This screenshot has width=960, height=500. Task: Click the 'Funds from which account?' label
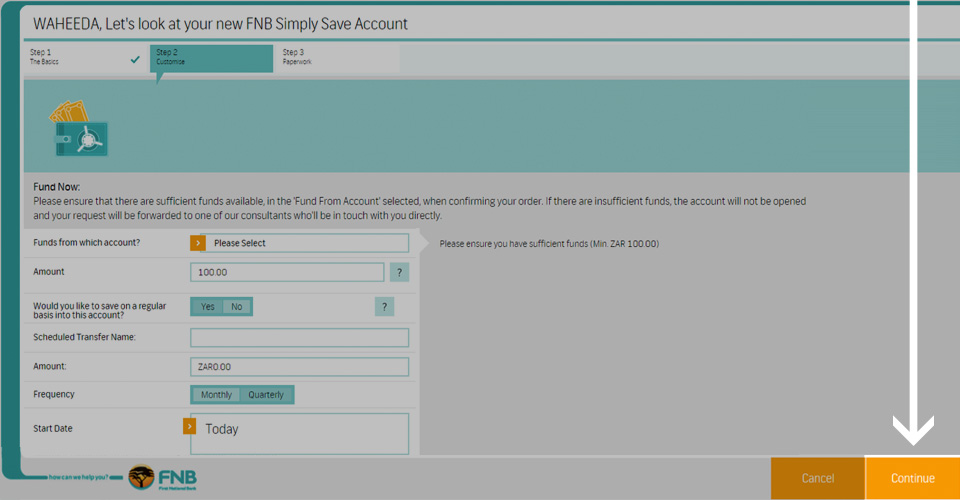tap(86, 242)
